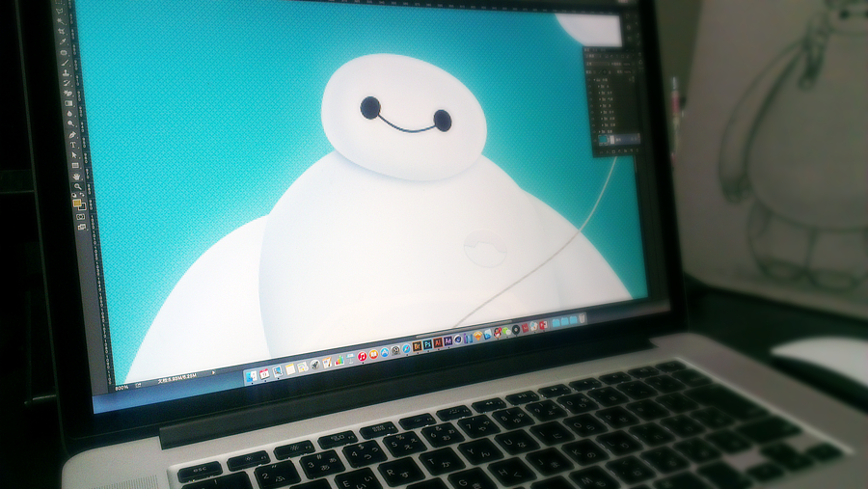Open Calendar from the Dock
This screenshot has height=489, width=868.
[264, 374]
